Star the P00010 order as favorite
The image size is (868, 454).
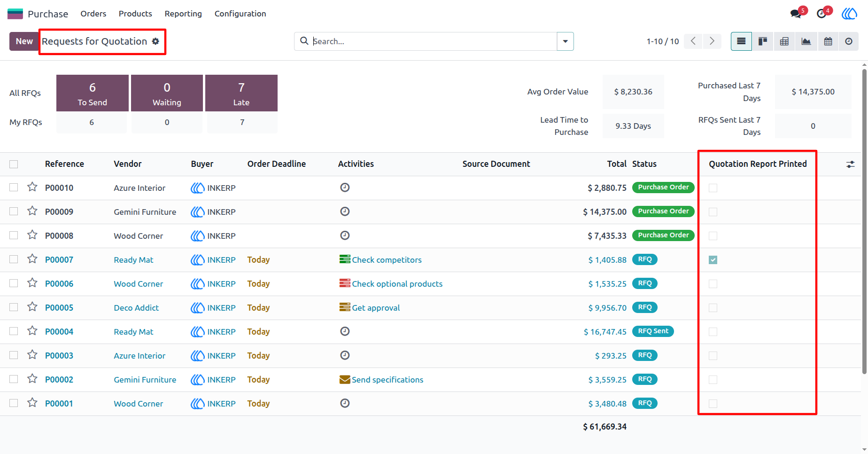coord(32,187)
